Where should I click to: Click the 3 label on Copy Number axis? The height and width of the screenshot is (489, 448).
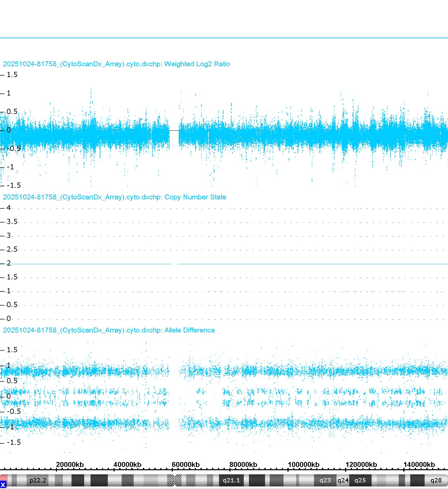coord(9,236)
